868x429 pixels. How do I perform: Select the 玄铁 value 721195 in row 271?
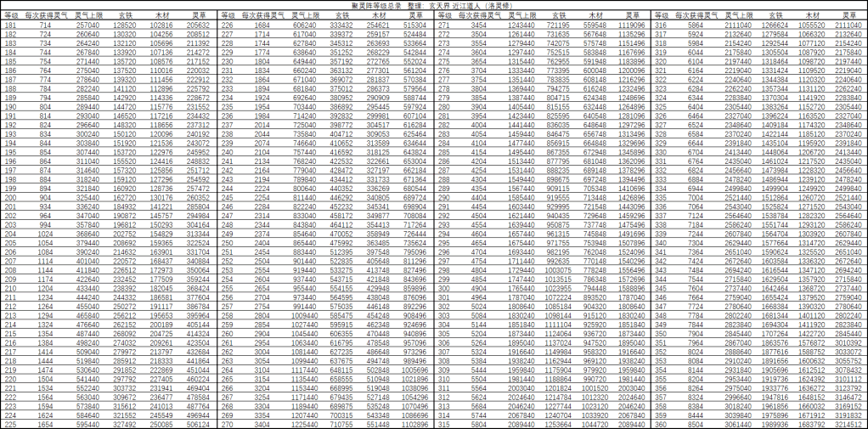click(x=557, y=26)
